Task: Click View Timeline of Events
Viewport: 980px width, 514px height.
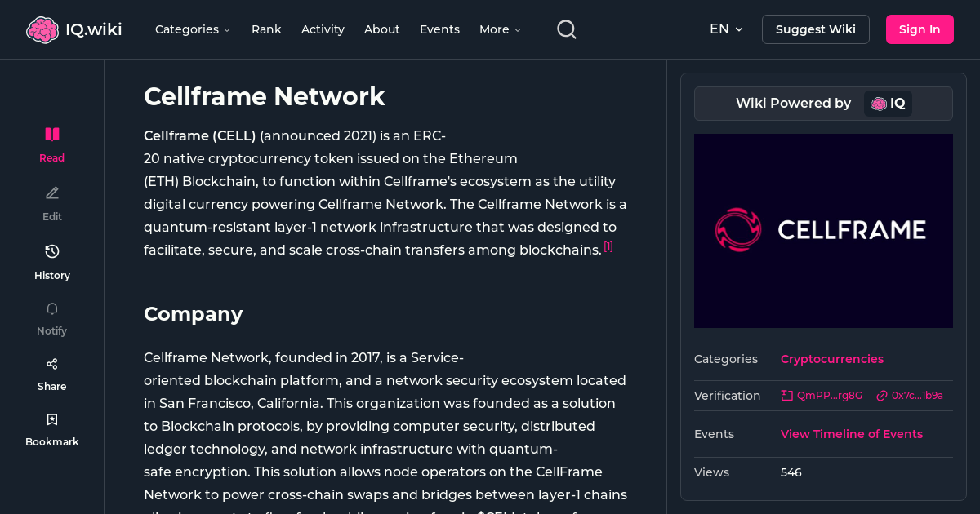Action: (x=851, y=434)
